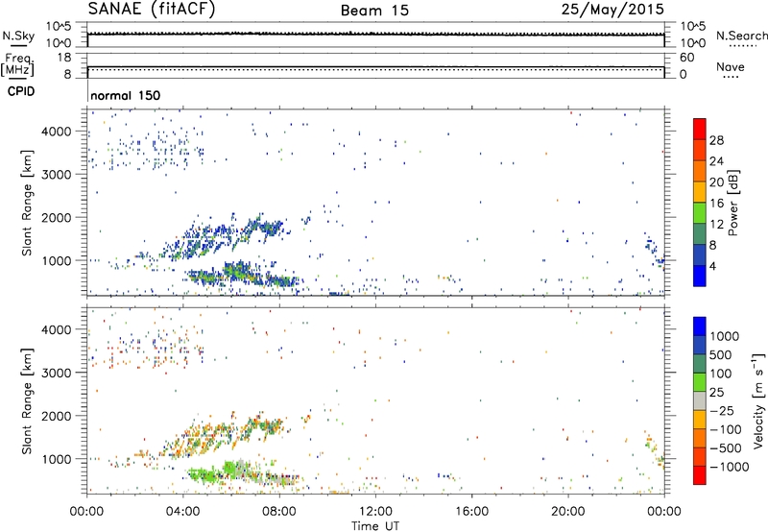Click the Beam 15 label
This screenshot has height=532, width=768.
[374, 11]
